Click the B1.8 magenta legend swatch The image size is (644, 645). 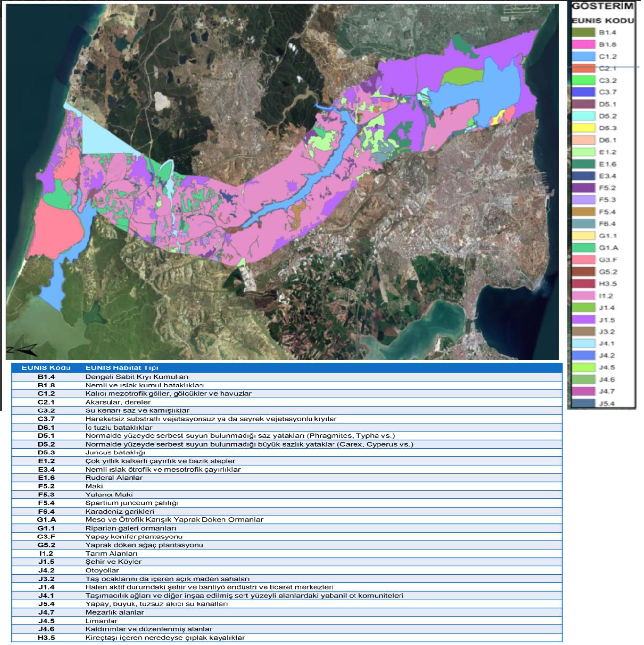(x=584, y=44)
